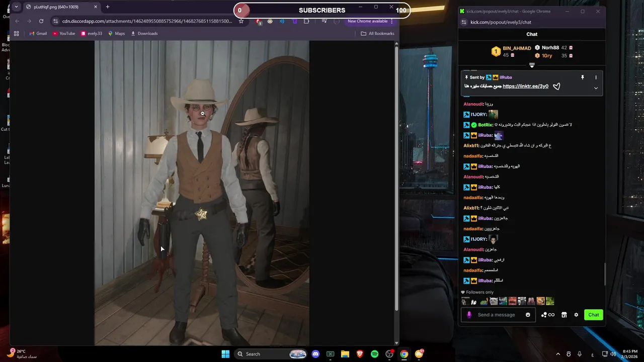The width and height of the screenshot is (644, 362).
Task: Open a new Chrome tab
Action: (107, 7)
